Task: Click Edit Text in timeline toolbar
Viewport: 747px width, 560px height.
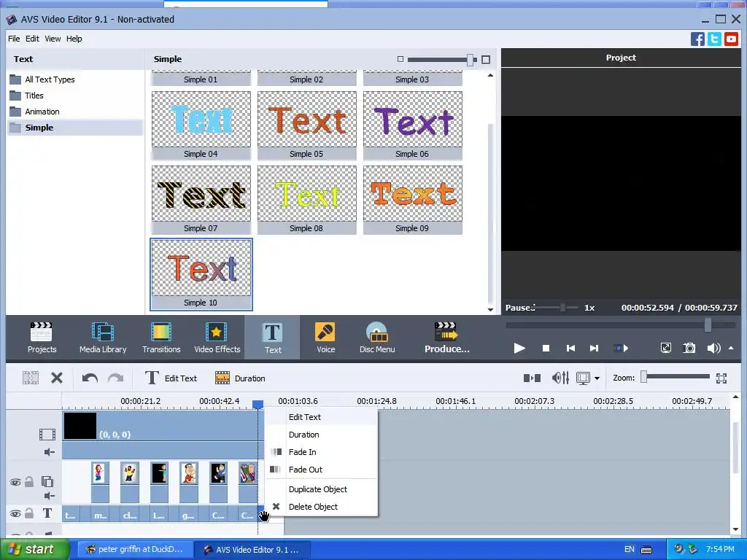Action: point(171,378)
